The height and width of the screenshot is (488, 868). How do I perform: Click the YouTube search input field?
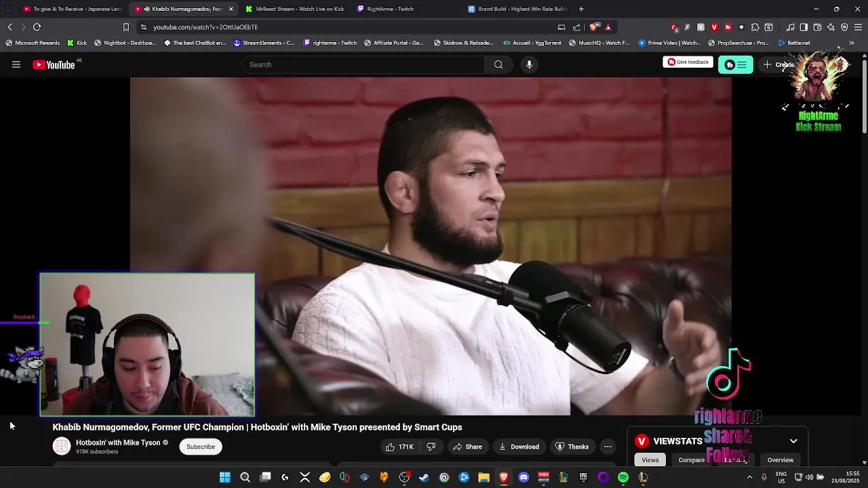(363, 64)
